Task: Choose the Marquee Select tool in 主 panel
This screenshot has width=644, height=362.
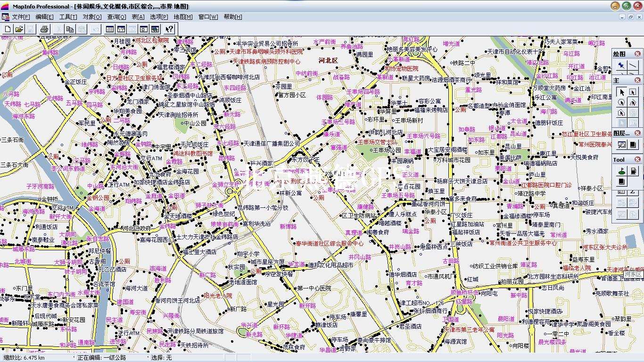Action: (x=633, y=92)
